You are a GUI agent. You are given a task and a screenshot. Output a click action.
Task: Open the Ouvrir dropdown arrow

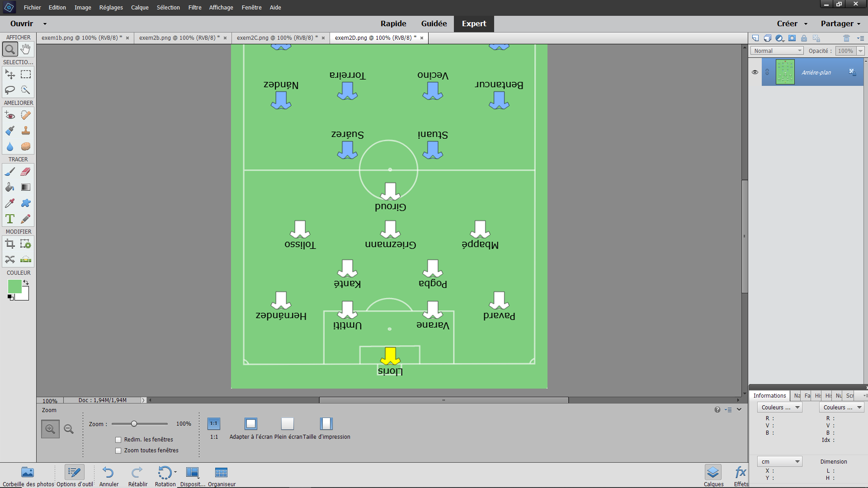tap(45, 24)
